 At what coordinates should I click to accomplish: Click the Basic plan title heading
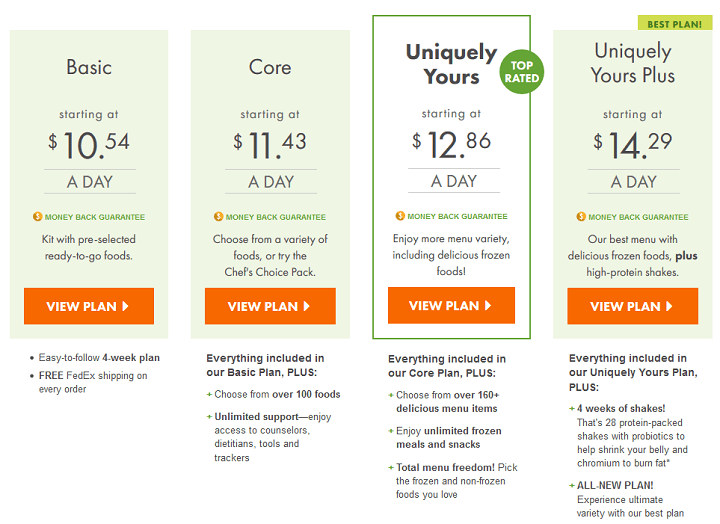(x=89, y=68)
